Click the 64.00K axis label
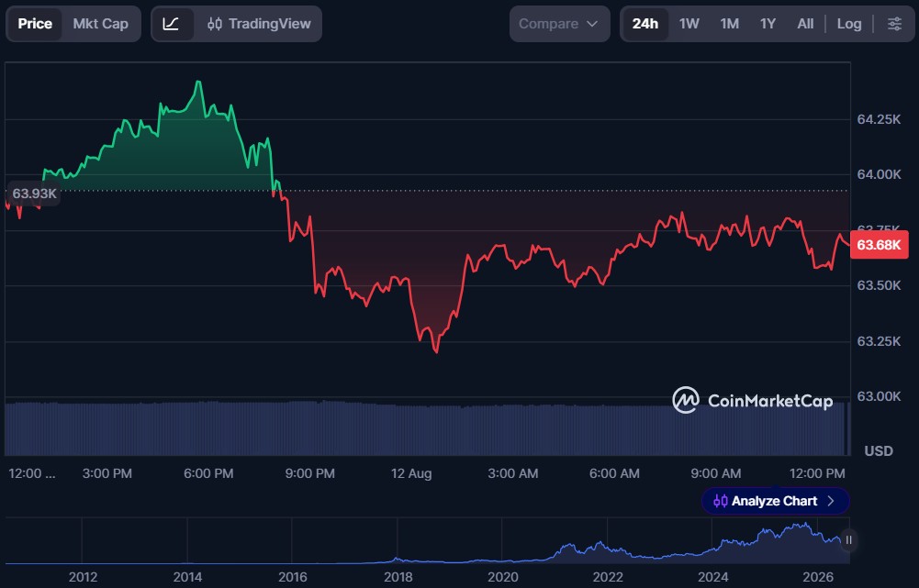The height and width of the screenshot is (588, 919). 879,174
